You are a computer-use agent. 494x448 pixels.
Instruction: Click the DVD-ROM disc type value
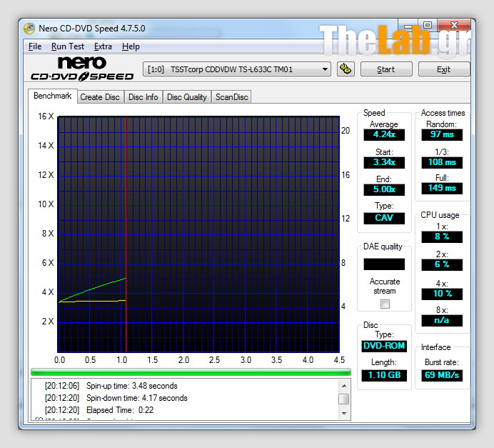click(384, 346)
